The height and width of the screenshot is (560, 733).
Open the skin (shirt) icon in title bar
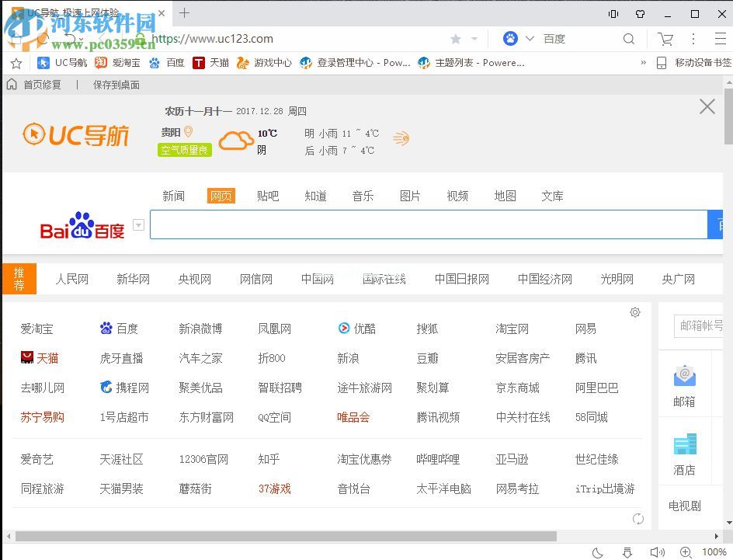pyautogui.click(x=641, y=14)
